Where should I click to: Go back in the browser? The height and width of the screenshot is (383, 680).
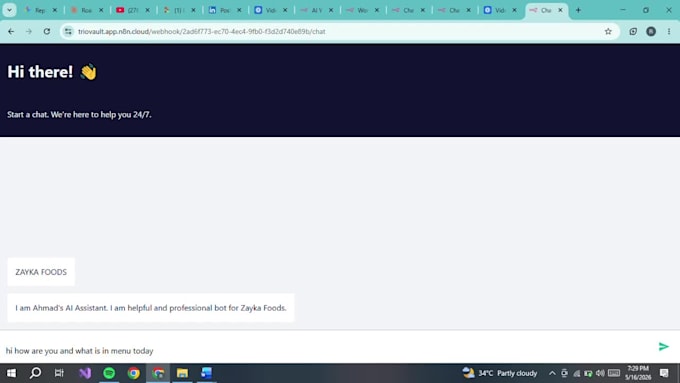click(x=11, y=31)
